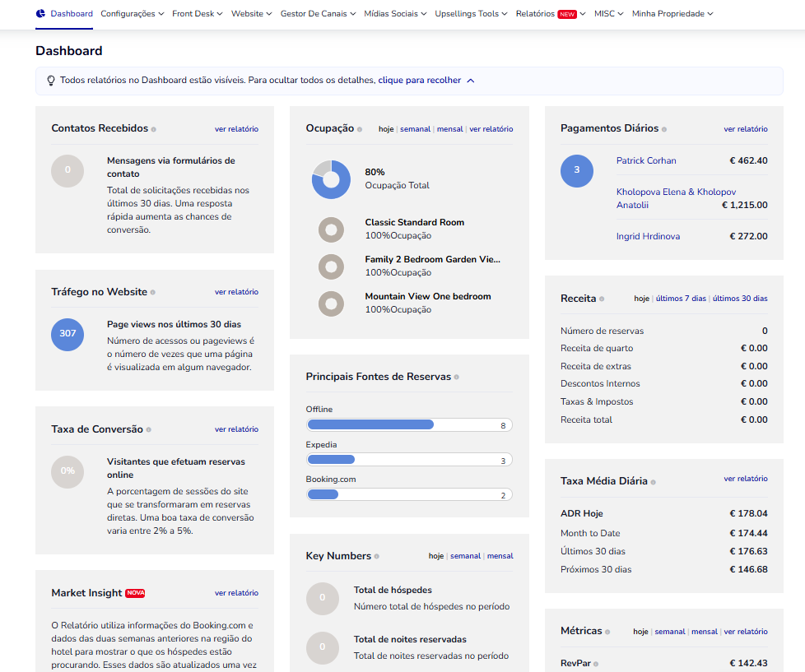Collapse details with clique para recolher chevron

[470, 81]
